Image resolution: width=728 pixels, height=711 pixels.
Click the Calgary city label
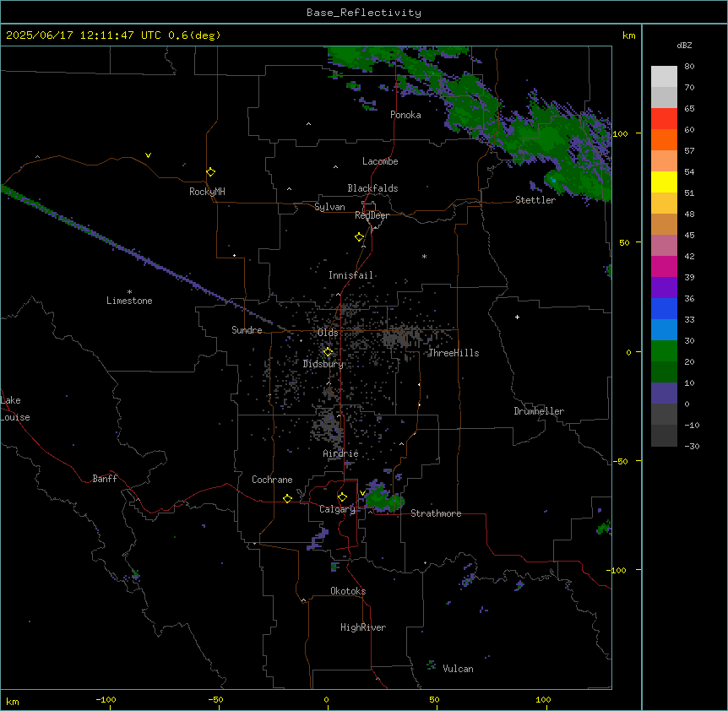[x=337, y=509]
